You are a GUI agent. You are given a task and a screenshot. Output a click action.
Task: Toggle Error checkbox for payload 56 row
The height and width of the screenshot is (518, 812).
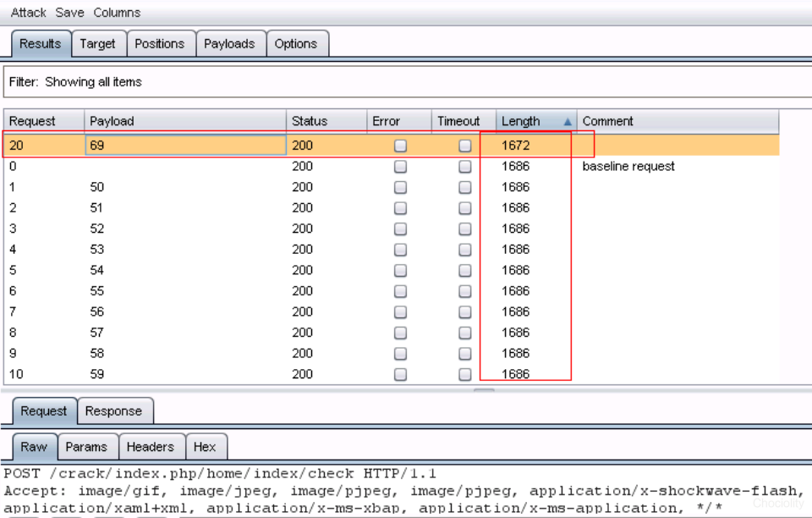click(400, 311)
